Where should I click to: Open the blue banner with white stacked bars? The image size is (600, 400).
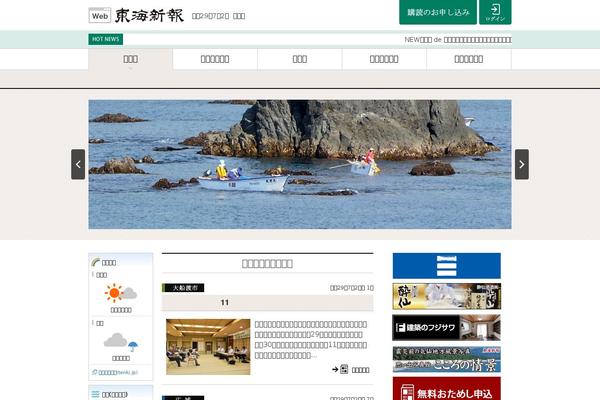pyautogui.click(x=447, y=266)
